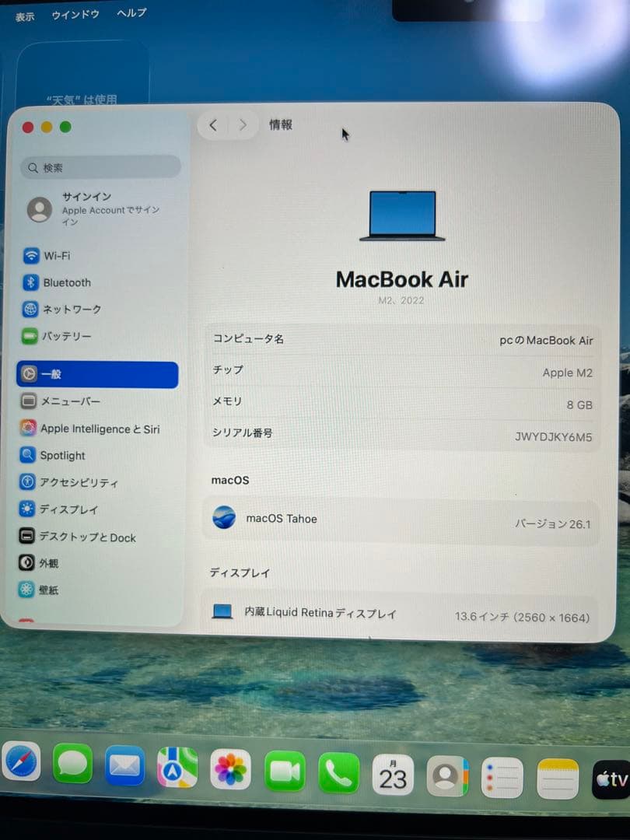This screenshot has width=630, height=840.
Task: Open the 表示 menu
Action: tap(25, 17)
